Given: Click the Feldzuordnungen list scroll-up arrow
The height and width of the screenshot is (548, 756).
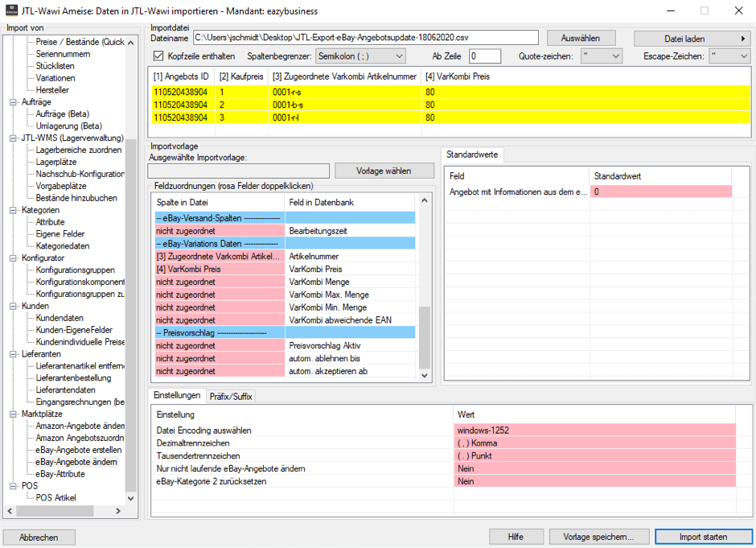Looking at the screenshot, I should pos(425,200).
